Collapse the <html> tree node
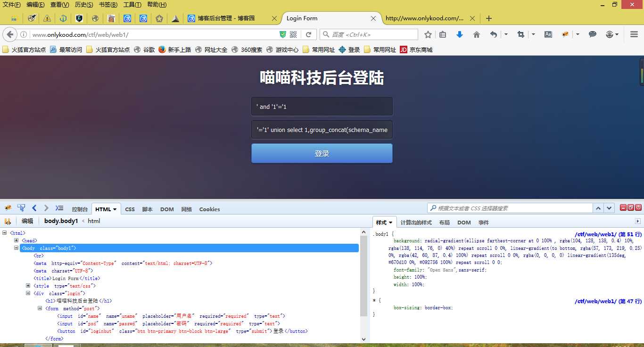This screenshot has height=347, width=644. point(4,233)
